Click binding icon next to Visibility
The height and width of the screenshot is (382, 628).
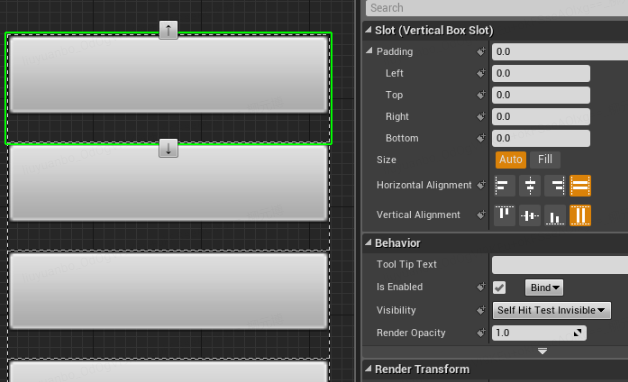point(481,310)
